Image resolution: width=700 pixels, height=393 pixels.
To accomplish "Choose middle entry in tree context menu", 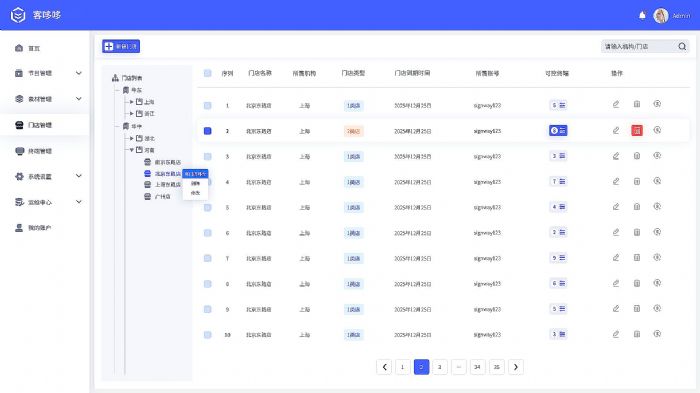I will tap(196, 184).
